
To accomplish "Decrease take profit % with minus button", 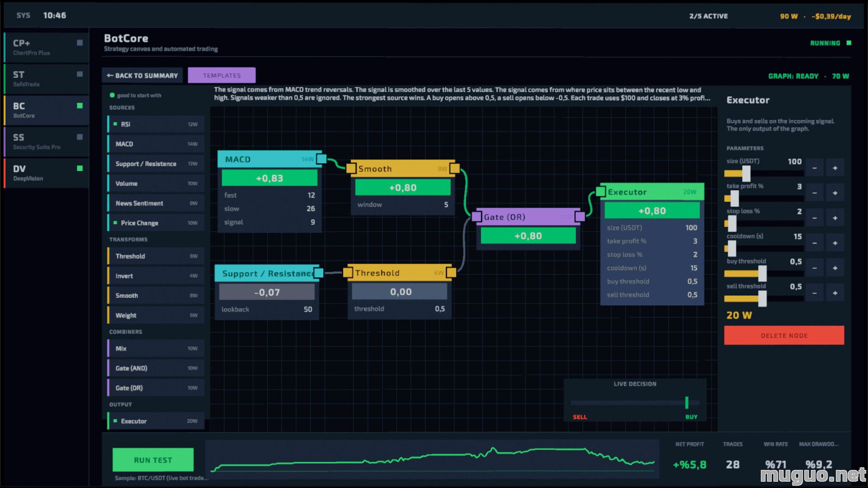I will coord(815,193).
